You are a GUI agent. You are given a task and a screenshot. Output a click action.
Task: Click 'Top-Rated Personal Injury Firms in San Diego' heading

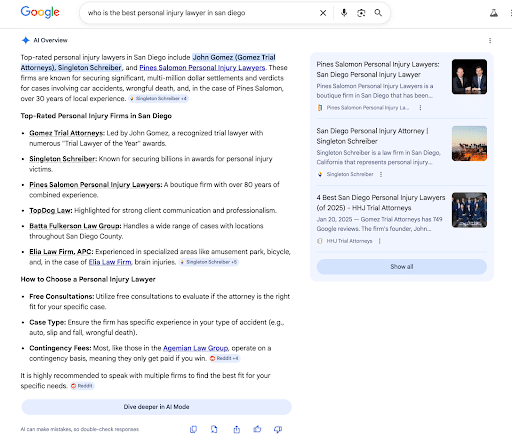point(96,116)
